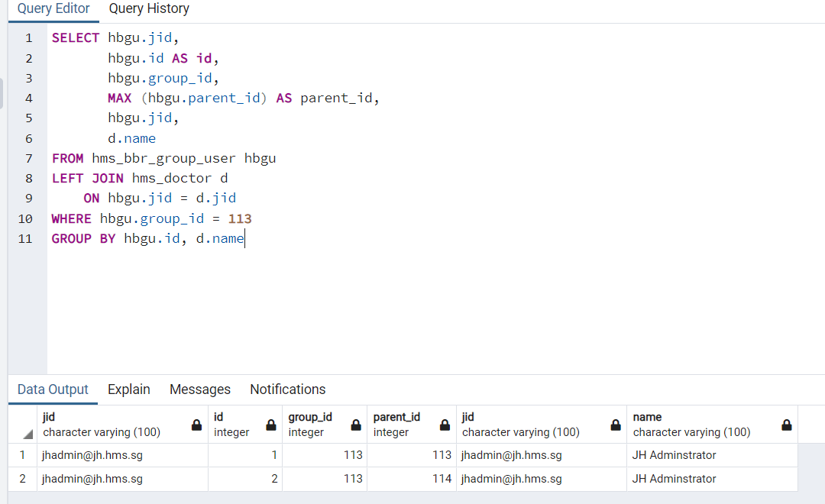Place the cursor after d.name on line 11
Viewport: 825px width, 504px height.
click(x=245, y=238)
